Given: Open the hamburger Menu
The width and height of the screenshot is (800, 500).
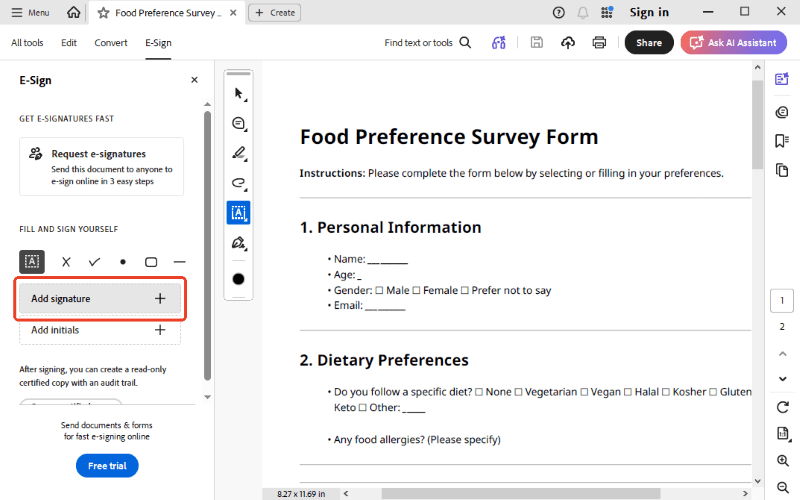Looking at the screenshot, I should (x=30, y=12).
